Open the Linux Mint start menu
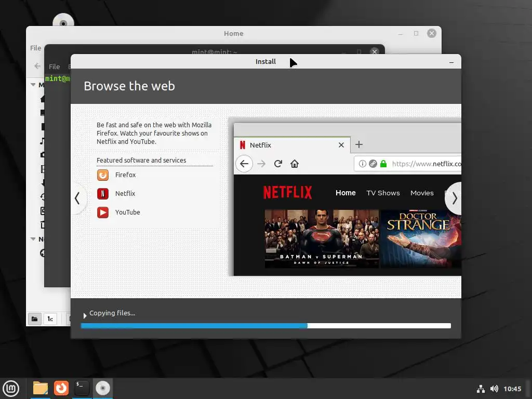The height and width of the screenshot is (399, 532). [x=11, y=388]
